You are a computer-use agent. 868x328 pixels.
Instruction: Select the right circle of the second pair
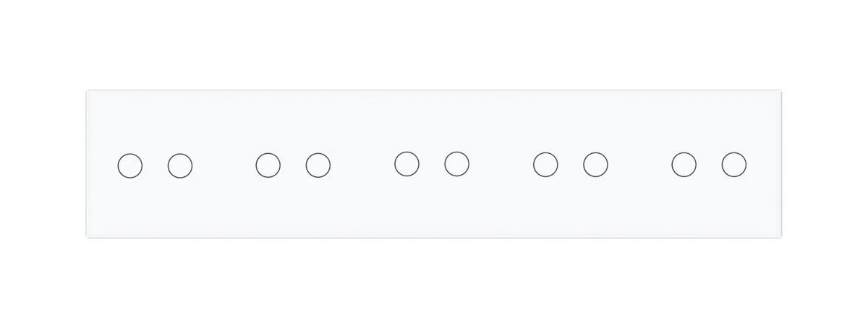[x=318, y=165]
